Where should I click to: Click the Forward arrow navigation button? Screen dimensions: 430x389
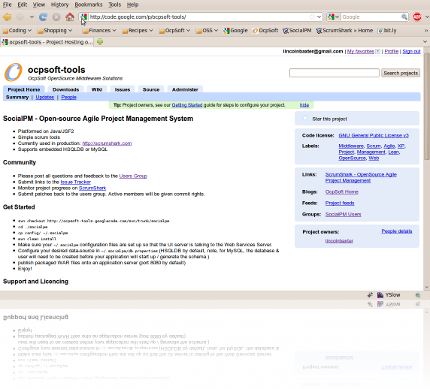pyautogui.click(x=20, y=17)
